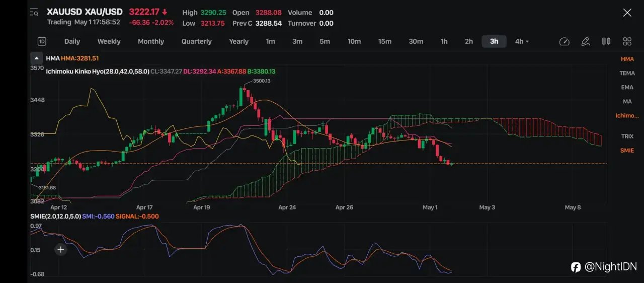644x283 pixels.
Task: Switch to the Yearly timeframe
Action: (x=239, y=41)
